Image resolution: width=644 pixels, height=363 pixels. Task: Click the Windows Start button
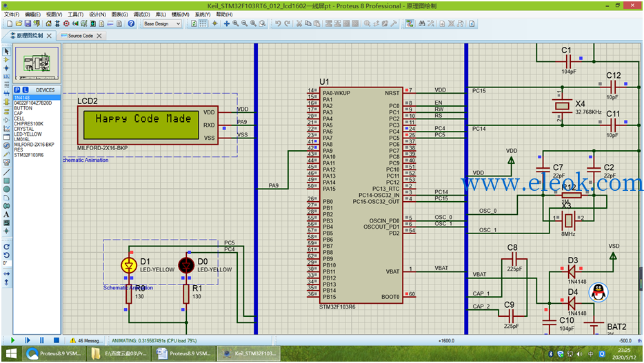(11, 353)
